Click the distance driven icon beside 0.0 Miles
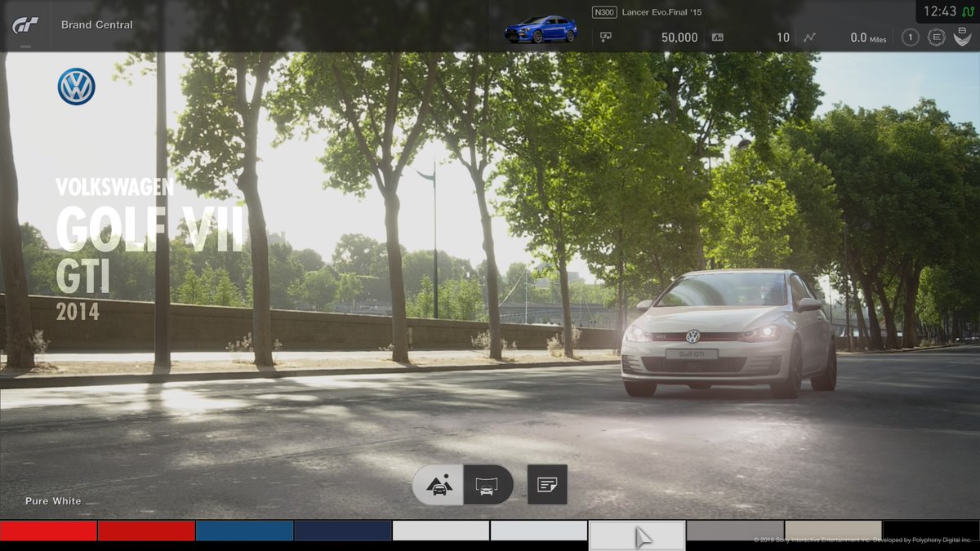Image resolution: width=980 pixels, height=551 pixels. click(809, 38)
